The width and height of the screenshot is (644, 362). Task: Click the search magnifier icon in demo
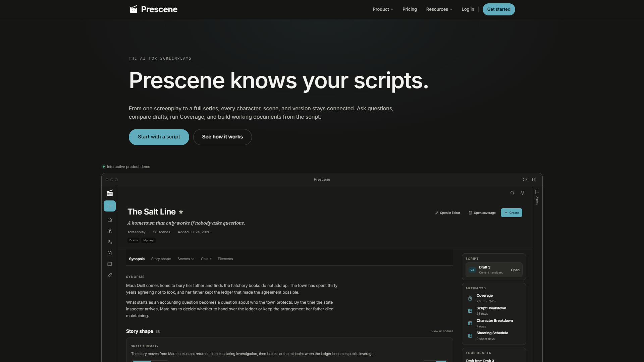pos(512,193)
